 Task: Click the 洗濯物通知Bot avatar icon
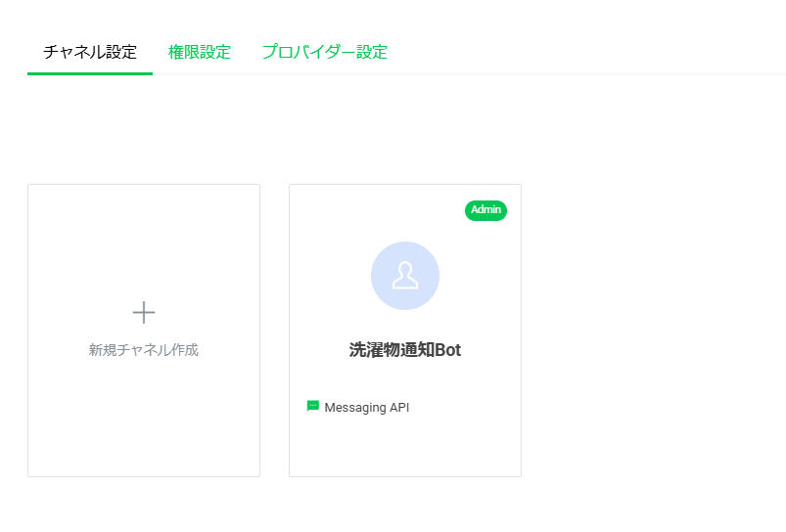(405, 276)
